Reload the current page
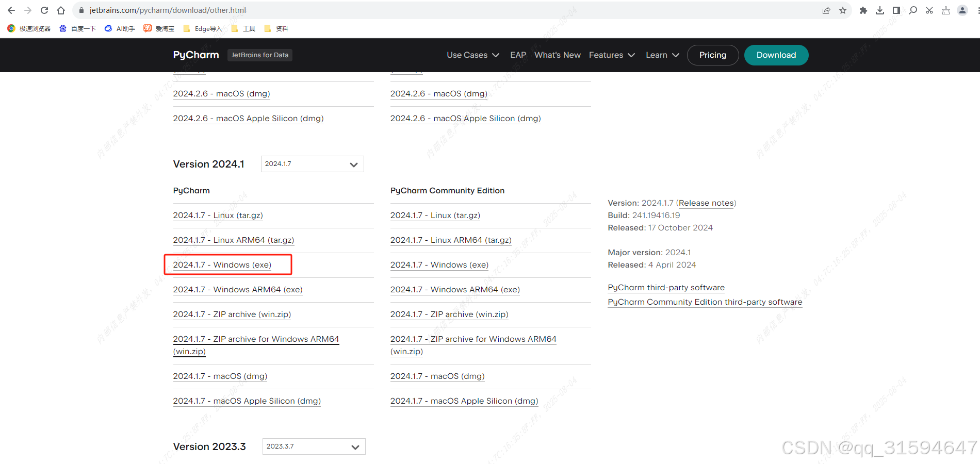This screenshot has height=464, width=980. (44, 10)
